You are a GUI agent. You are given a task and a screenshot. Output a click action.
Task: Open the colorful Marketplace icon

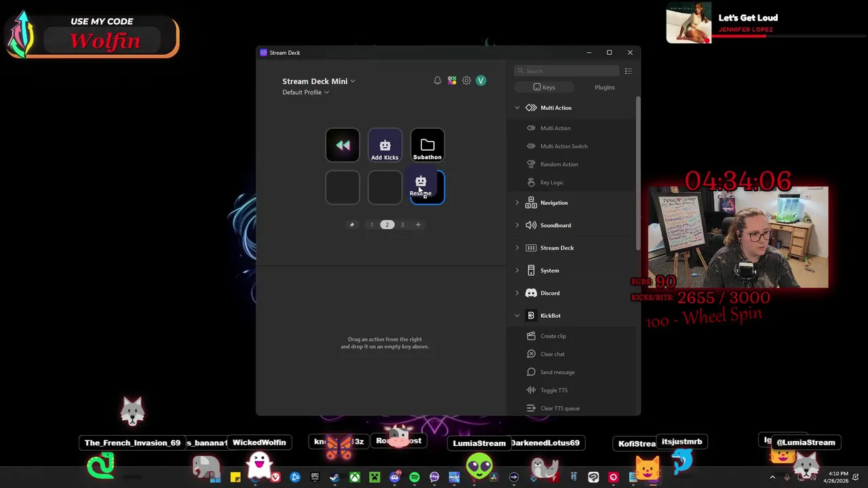point(452,81)
